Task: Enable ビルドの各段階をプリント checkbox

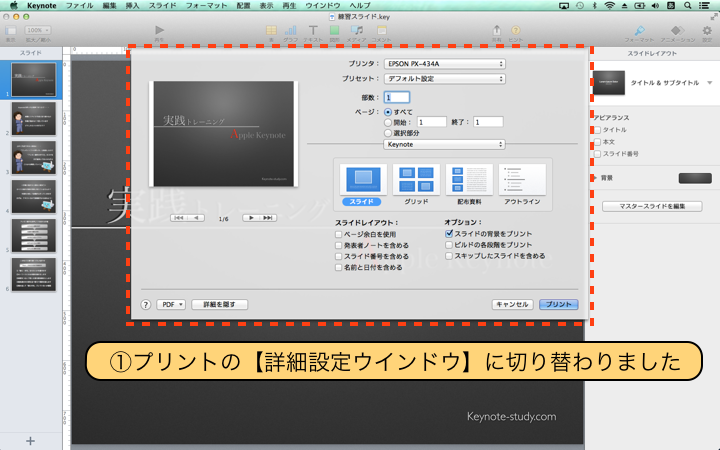Action: point(449,245)
